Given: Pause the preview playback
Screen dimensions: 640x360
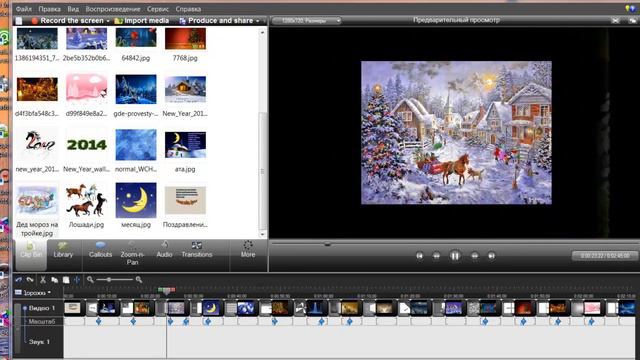Looking at the screenshot, I should click(x=455, y=256).
